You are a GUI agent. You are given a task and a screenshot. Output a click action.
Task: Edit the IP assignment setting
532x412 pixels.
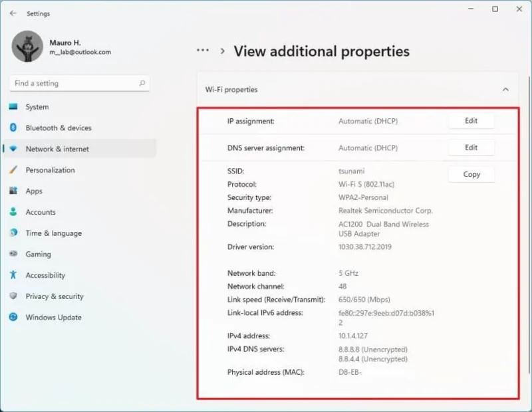(x=471, y=121)
